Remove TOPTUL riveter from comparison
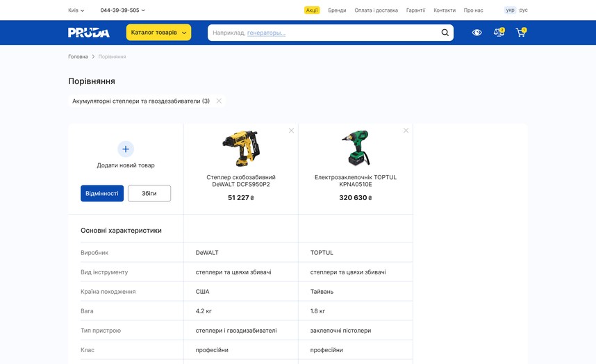Screen dimensions: 596x364 coord(406,131)
